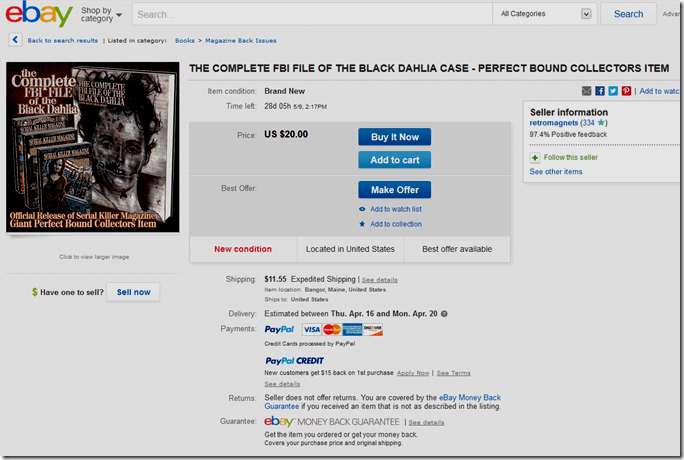Click the star Add to collection icon

coord(362,224)
